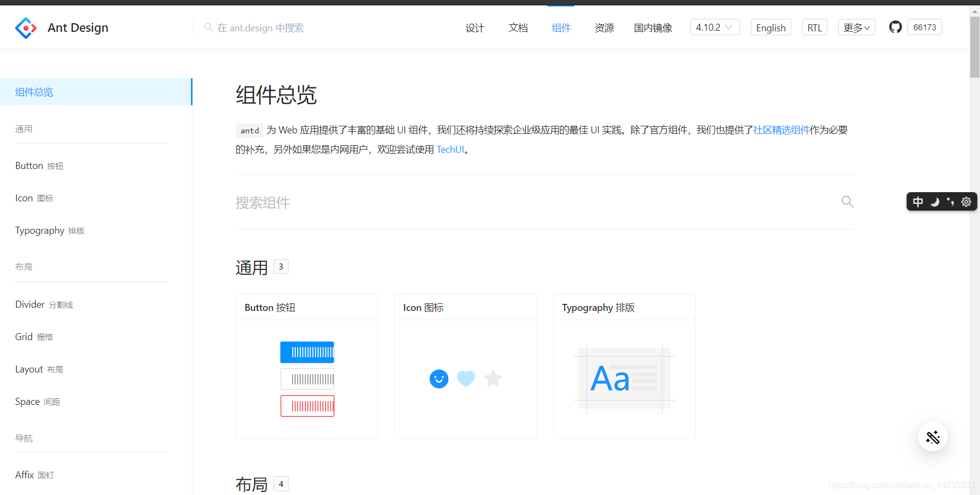The height and width of the screenshot is (495, 980).
Task: Follow the TechUI link
Action: (x=450, y=150)
